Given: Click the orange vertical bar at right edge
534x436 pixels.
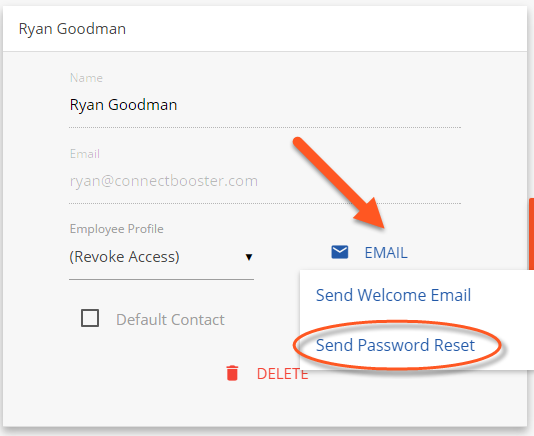Looking at the screenshot, I should [x=531, y=233].
